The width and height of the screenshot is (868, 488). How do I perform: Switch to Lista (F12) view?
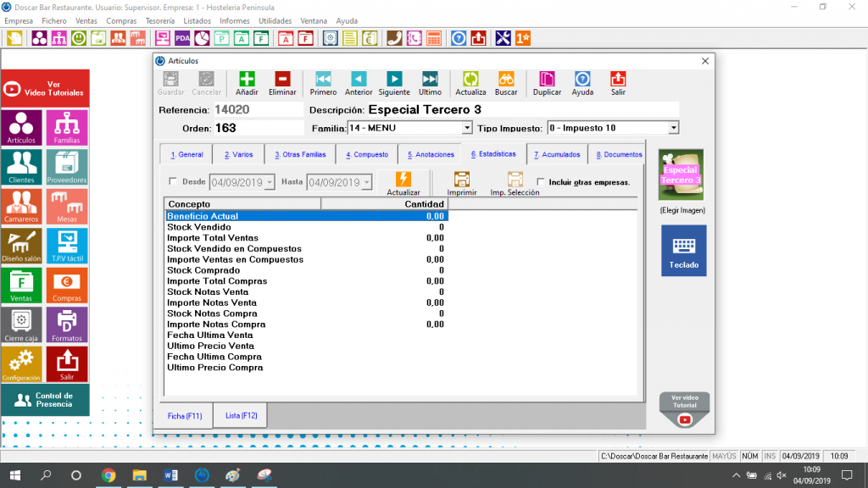pos(242,415)
